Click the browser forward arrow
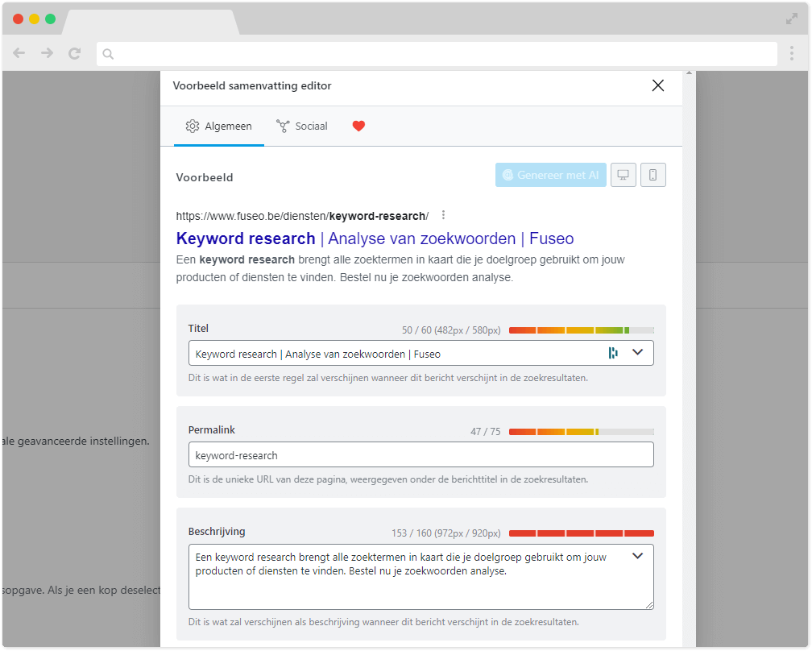 point(47,53)
